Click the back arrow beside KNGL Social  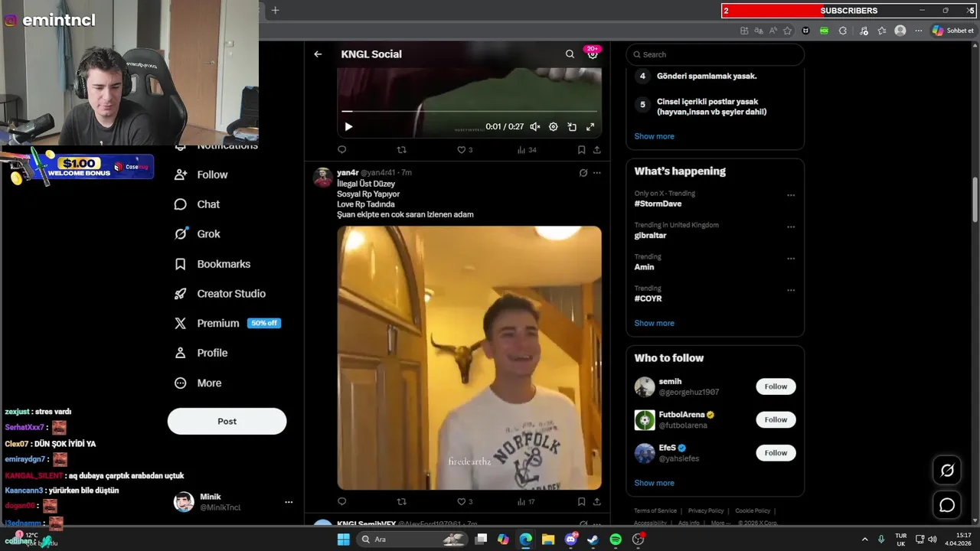tap(318, 54)
